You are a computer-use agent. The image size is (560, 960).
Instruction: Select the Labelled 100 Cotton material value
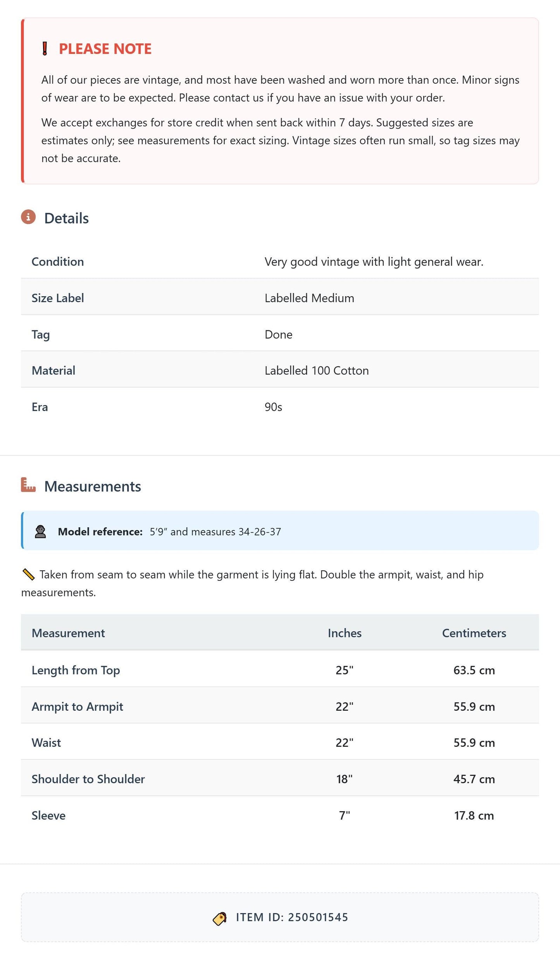click(317, 371)
